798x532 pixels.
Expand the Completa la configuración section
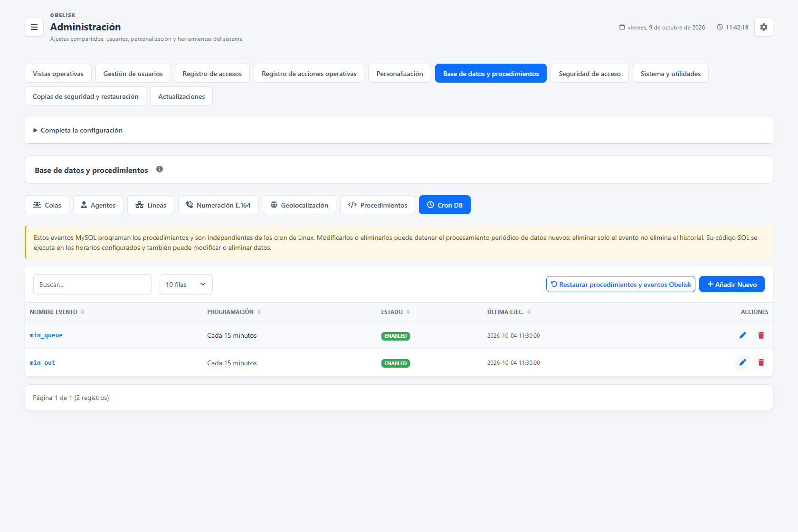399,130
